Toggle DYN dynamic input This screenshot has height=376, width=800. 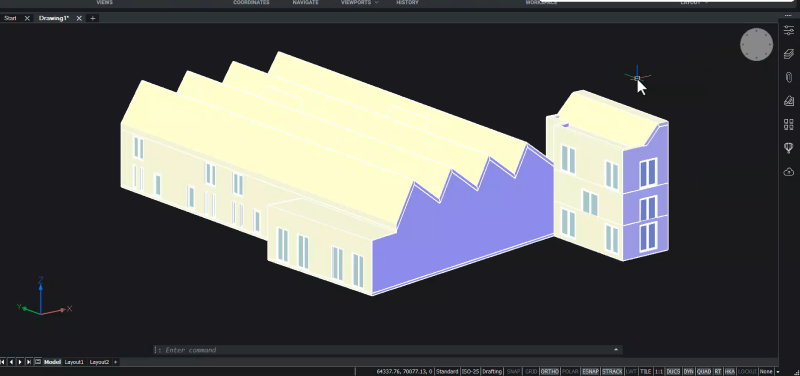[688, 371]
